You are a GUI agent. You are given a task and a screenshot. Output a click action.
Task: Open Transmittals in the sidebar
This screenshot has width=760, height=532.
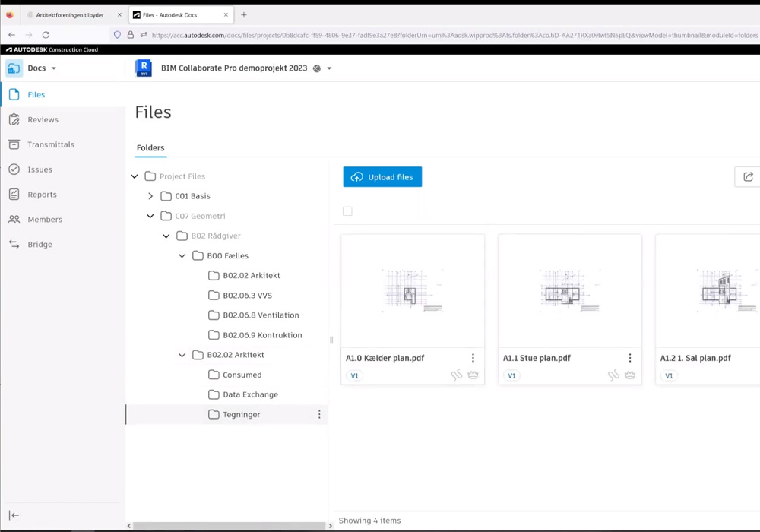point(51,144)
